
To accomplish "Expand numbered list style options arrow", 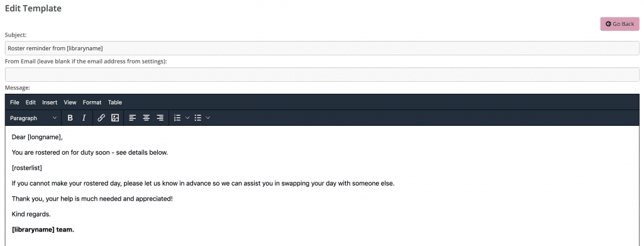I will [187, 118].
